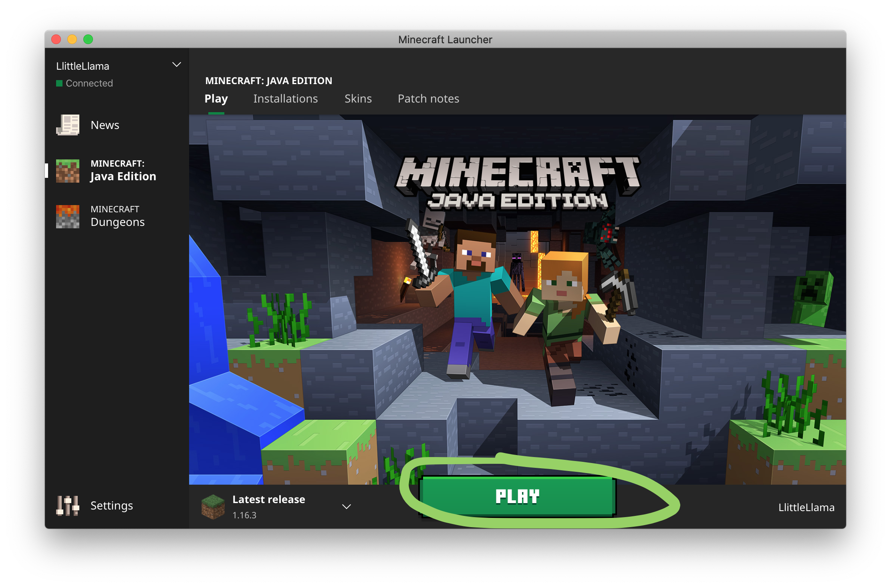Click the News newspaper icon
This screenshot has height=588, width=891.
pos(68,125)
